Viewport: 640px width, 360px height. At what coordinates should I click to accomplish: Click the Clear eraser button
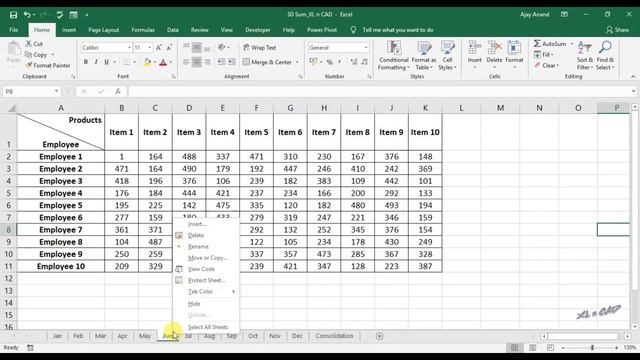point(547,65)
